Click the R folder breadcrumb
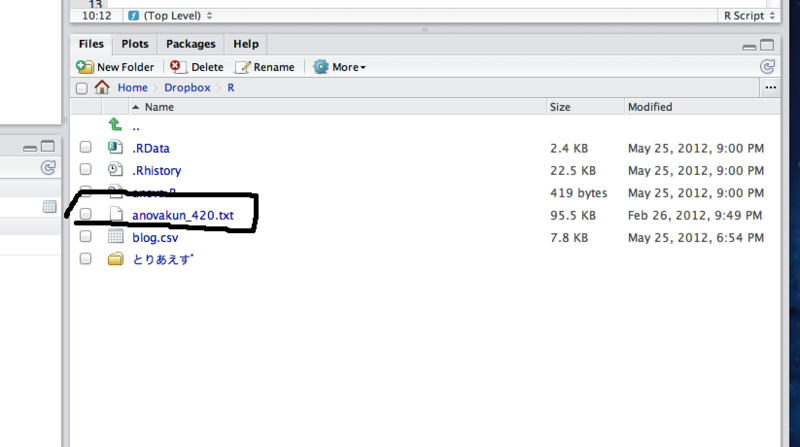Image resolution: width=800 pixels, height=447 pixels. [x=231, y=88]
